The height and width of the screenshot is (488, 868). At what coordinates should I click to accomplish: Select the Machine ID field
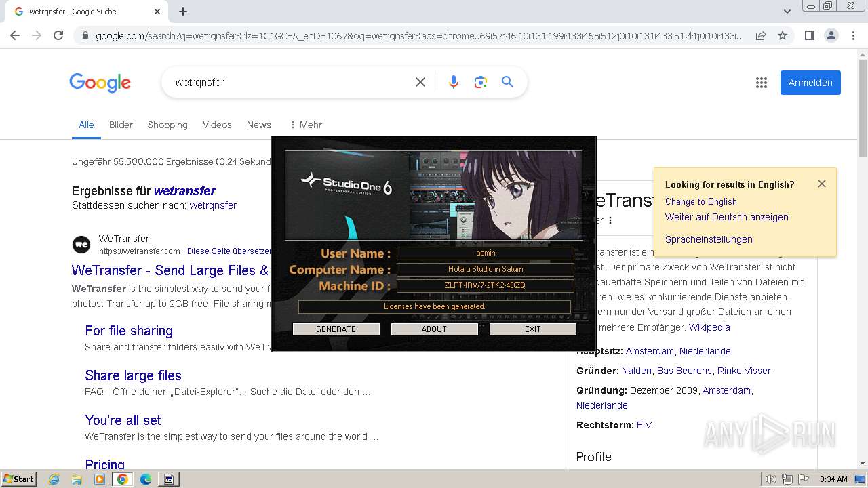[486, 286]
